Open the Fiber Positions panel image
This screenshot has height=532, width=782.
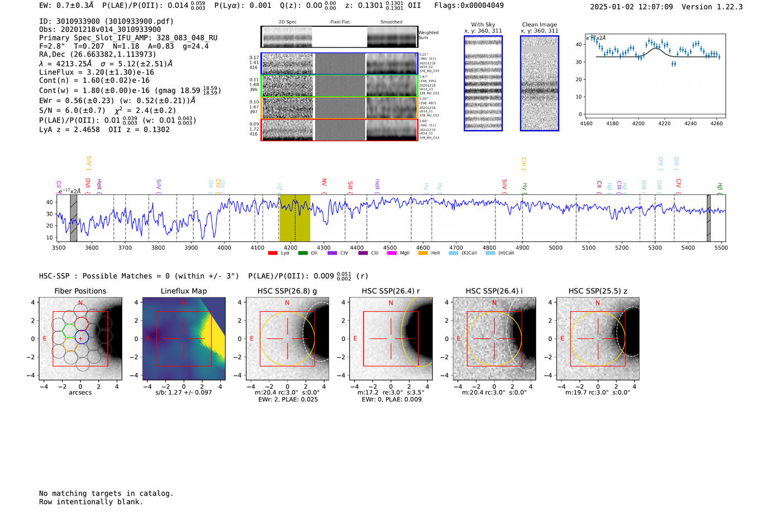(x=80, y=339)
